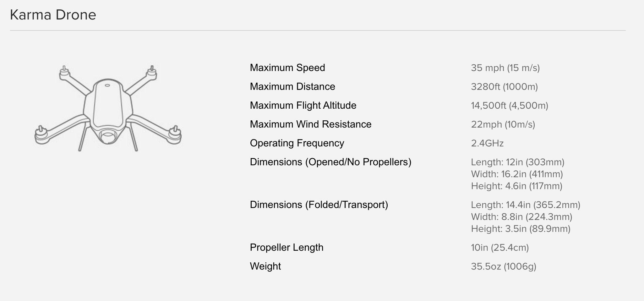Select the Weight label
Screen dimensions: 644x301
click(265, 266)
